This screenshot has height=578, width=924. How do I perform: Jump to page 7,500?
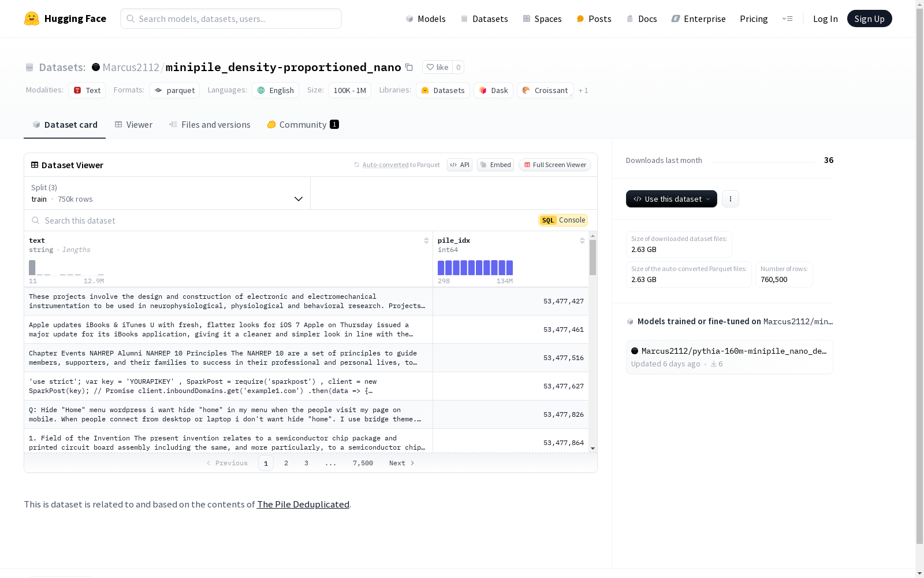click(363, 463)
